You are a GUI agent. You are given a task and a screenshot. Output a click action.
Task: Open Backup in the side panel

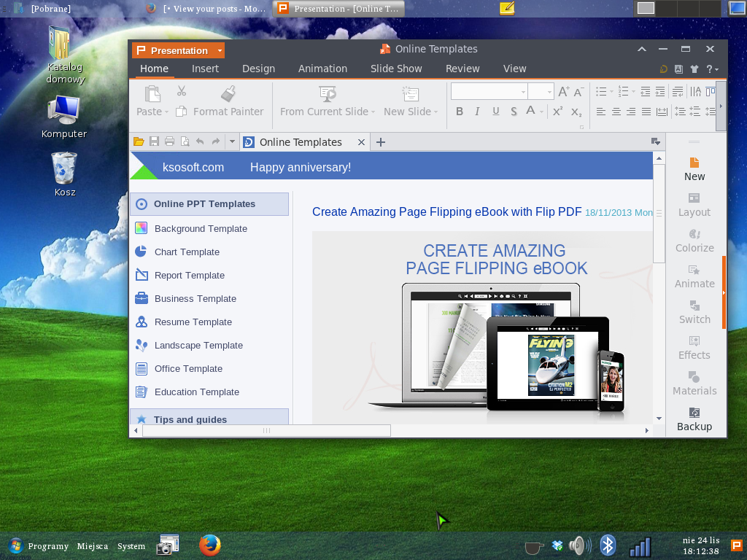(694, 419)
